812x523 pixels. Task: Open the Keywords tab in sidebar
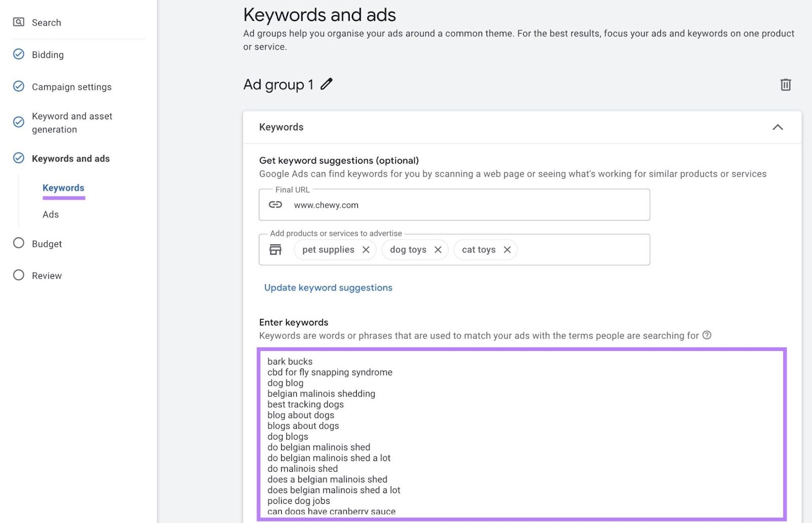[63, 187]
